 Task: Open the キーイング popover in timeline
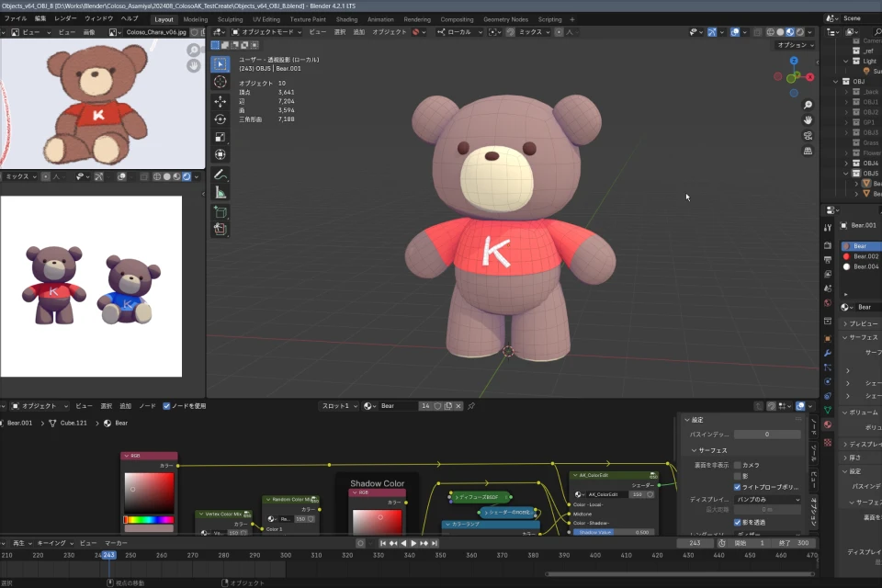[54, 543]
